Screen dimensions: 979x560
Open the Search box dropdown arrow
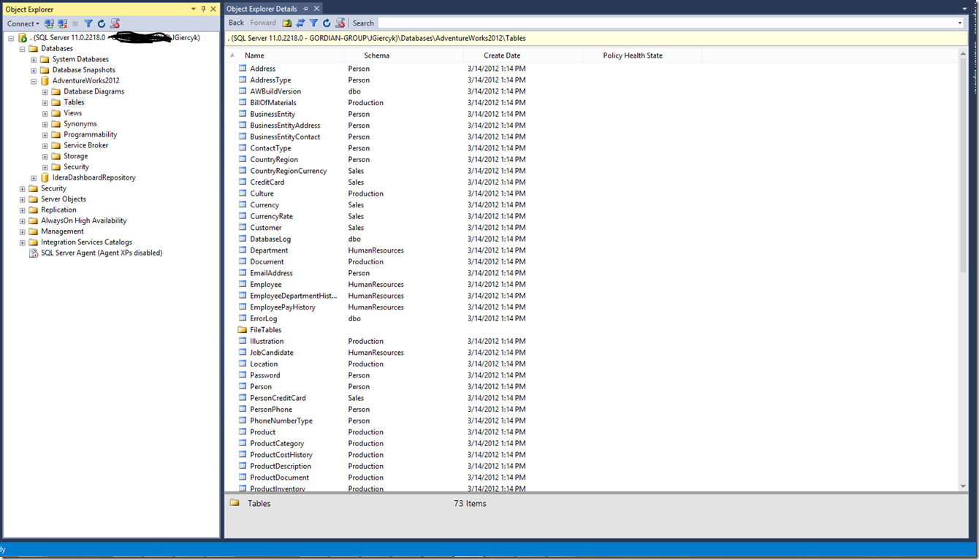960,23
